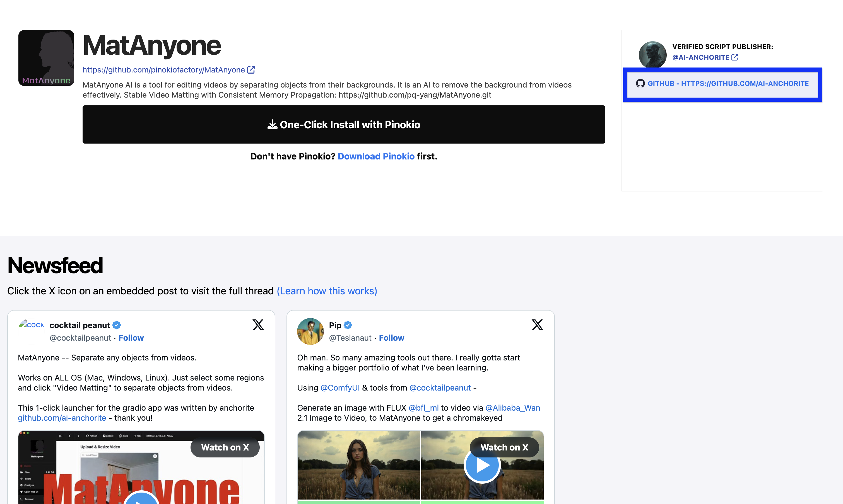The width and height of the screenshot is (843, 504).
Task: Open github.com/ai-anchorite link in tweet
Action: coord(62,418)
